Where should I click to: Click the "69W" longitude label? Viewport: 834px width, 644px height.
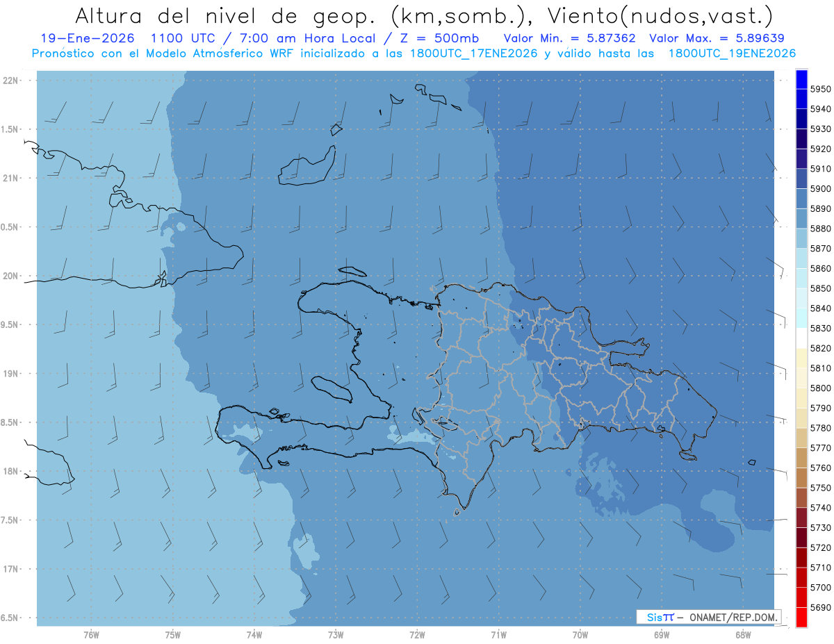(662, 635)
